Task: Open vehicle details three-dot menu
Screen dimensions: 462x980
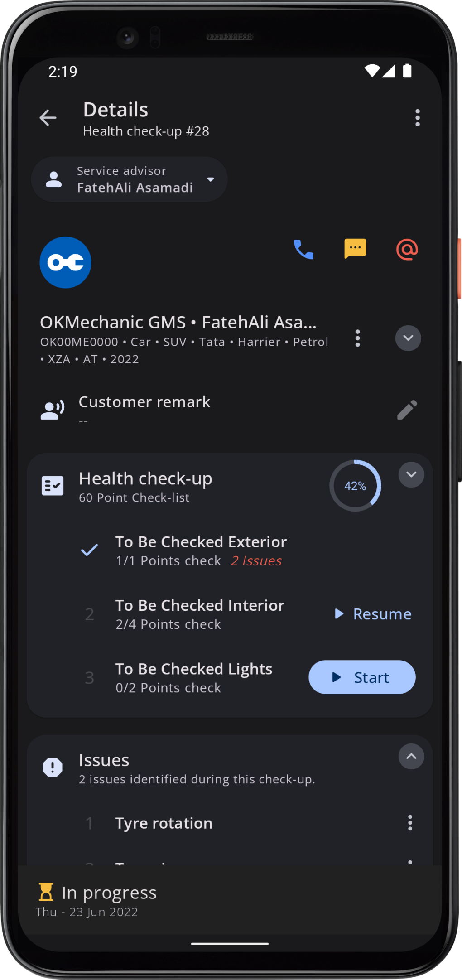Action: (358, 338)
